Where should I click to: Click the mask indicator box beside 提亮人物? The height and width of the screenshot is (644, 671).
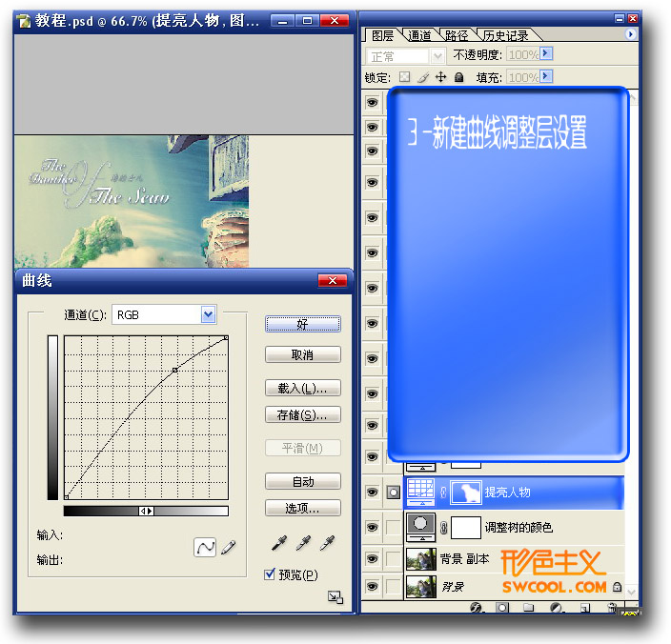tap(393, 493)
